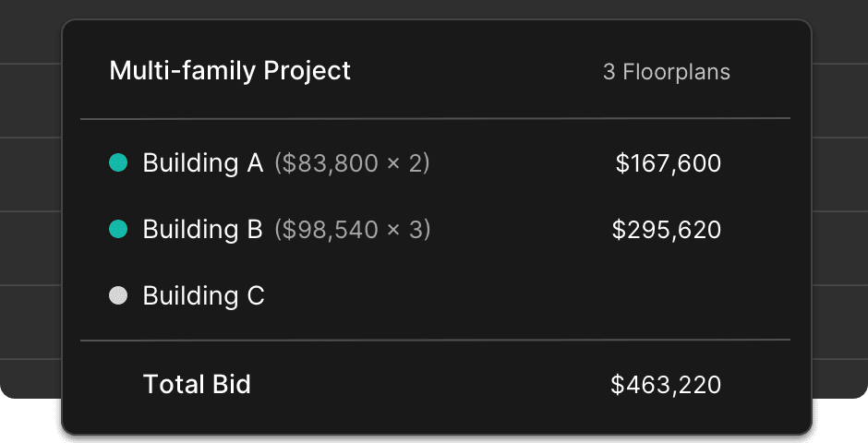Click the divider line above Total Bid
Viewport: 868px width, 443px height.
[435, 340]
